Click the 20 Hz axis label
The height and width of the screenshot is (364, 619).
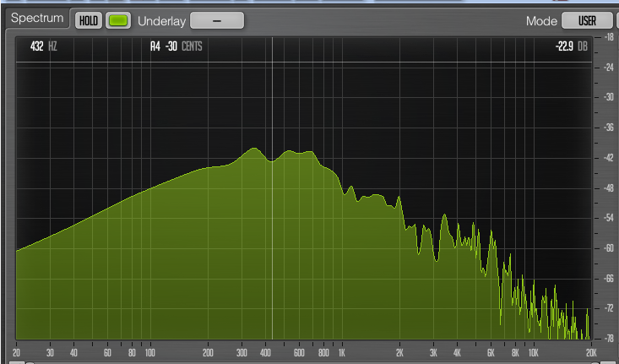[x=16, y=352]
